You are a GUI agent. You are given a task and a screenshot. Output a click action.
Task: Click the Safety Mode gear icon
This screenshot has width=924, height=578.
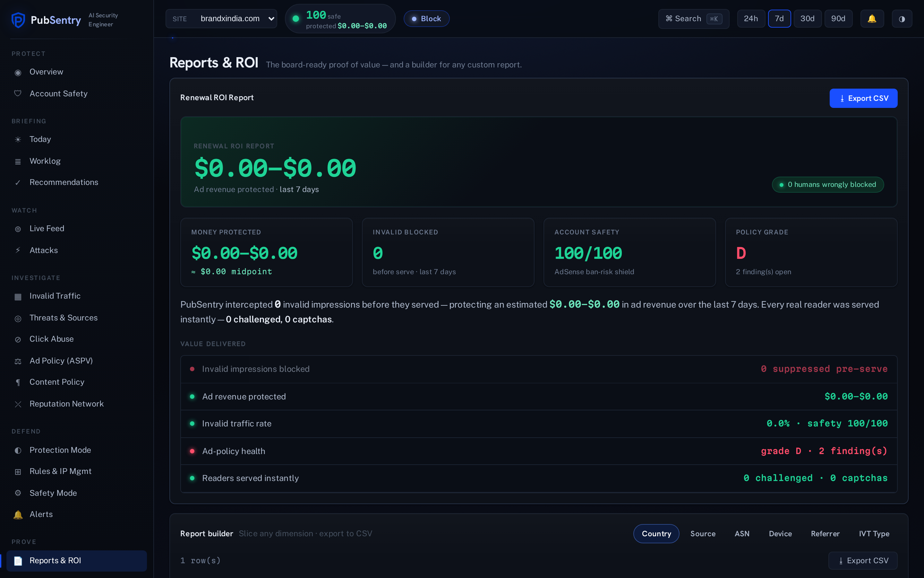(18, 493)
